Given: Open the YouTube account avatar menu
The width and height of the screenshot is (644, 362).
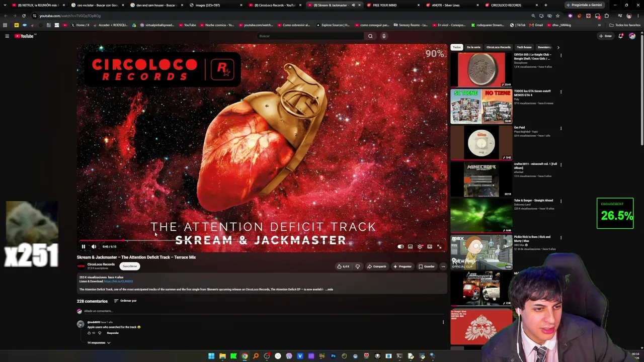Looking at the screenshot, I should 632,36.
